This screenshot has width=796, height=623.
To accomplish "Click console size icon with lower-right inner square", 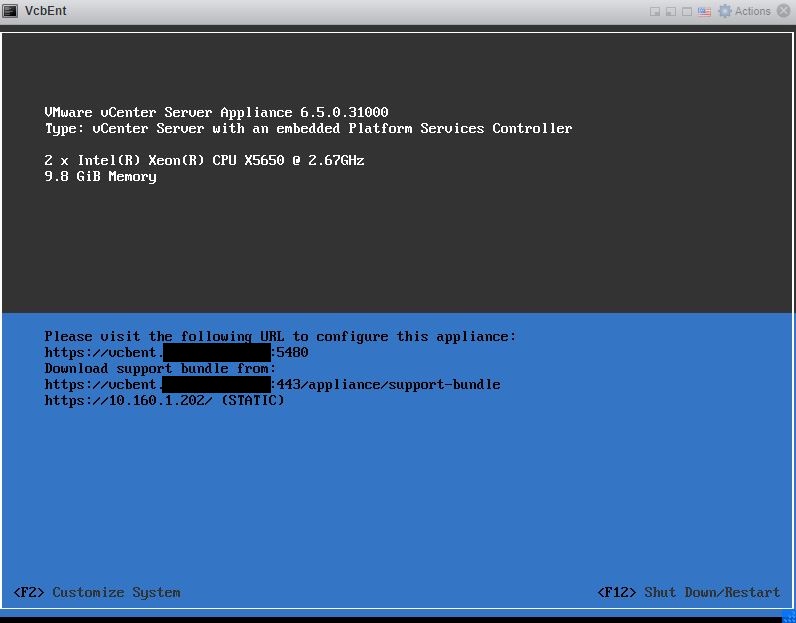I will click(655, 11).
